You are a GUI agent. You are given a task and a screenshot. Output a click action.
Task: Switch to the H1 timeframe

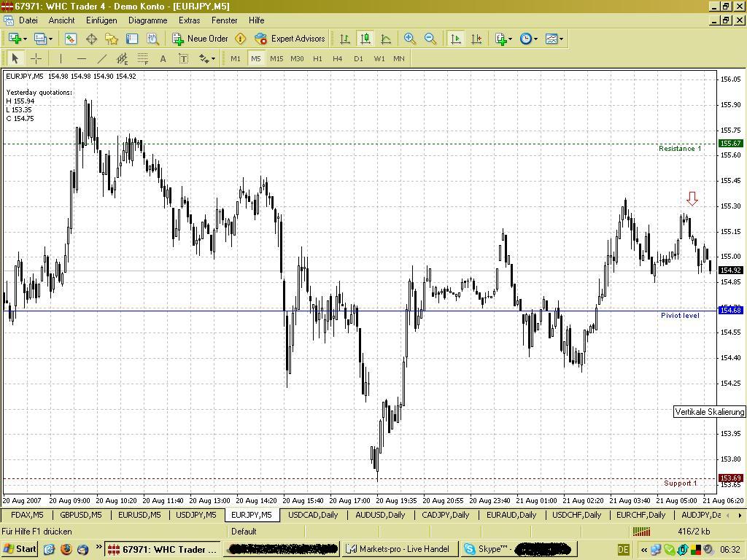coord(317,58)
